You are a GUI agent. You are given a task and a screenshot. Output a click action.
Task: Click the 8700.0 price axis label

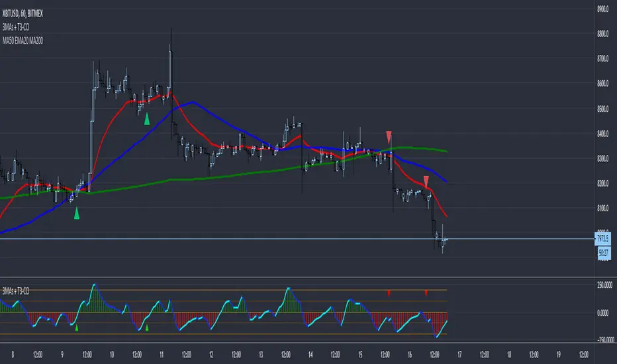pyautogui.click(x=603, y=59)
